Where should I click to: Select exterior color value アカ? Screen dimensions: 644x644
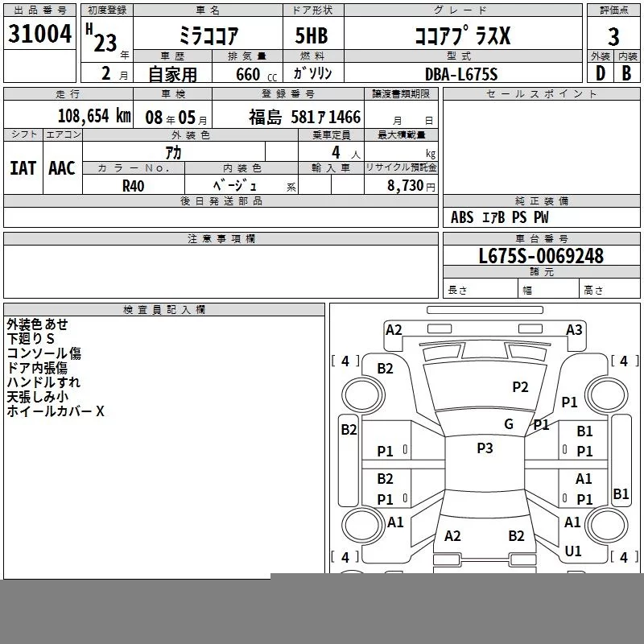coord(173,152)
